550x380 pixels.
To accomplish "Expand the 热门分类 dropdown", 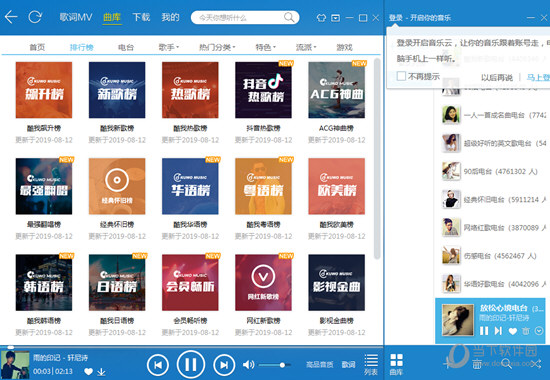I will point(217,47).
